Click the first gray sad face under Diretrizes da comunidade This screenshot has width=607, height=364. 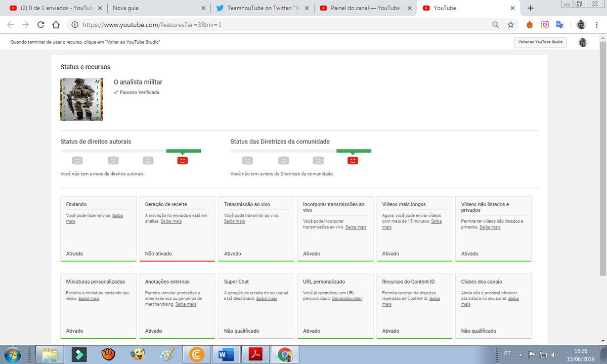click(247, 160)
